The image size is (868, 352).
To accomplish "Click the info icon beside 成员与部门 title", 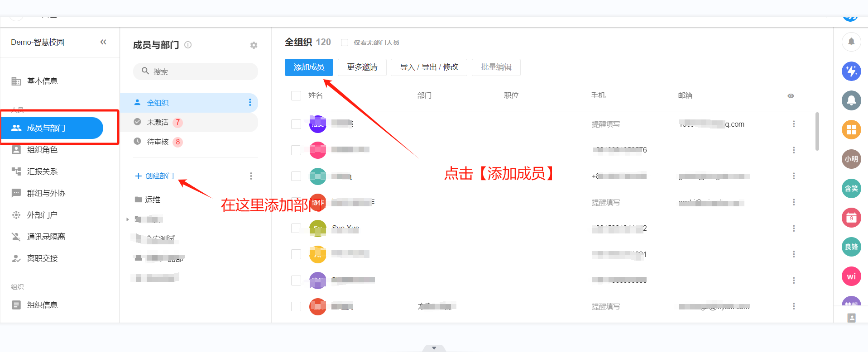I will pos(188,45).
